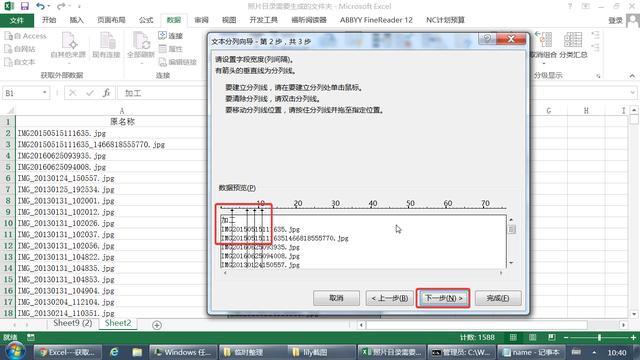Collapse the ribbon with the caret arrow
The height and width of the screenshot is (360, 640).
coord(632,76)
